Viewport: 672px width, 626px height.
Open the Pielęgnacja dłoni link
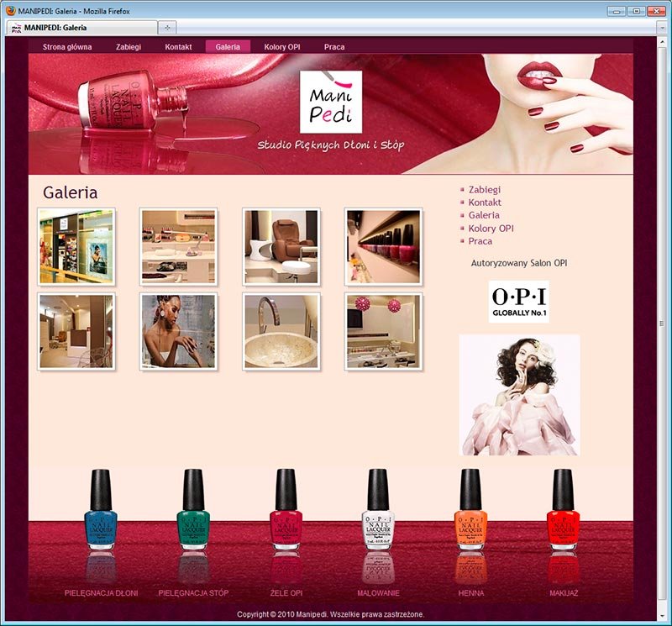101,593
